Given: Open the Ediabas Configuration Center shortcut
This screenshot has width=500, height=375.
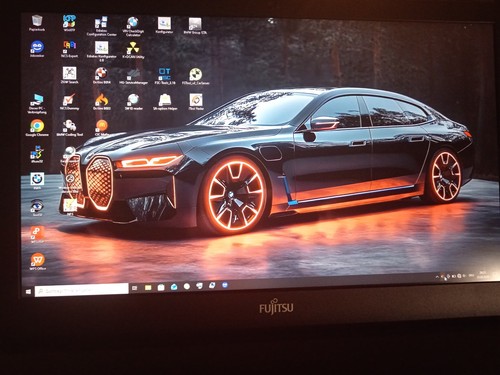Looking at the screenshot, I should (x=101, y=26).
